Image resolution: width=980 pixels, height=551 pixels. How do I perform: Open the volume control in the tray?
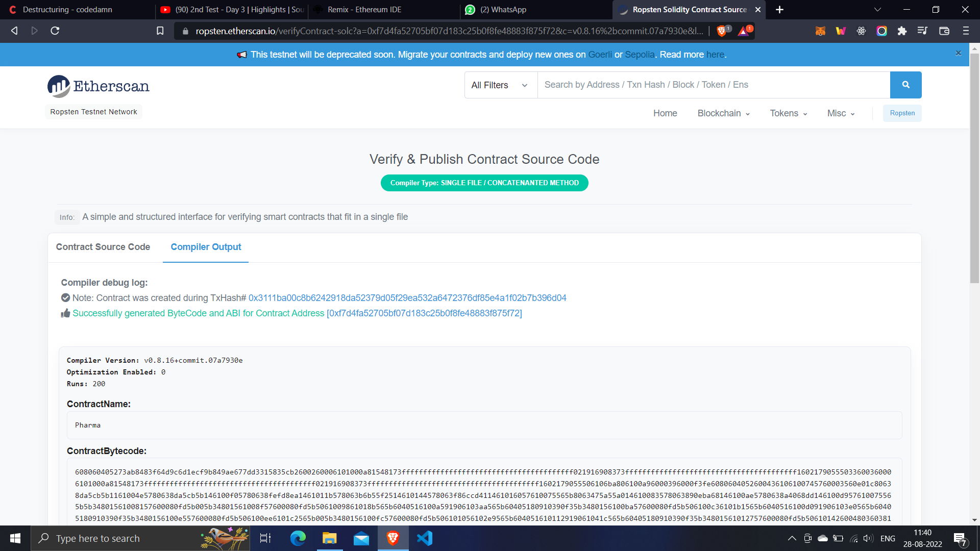(x=868, y=538)
